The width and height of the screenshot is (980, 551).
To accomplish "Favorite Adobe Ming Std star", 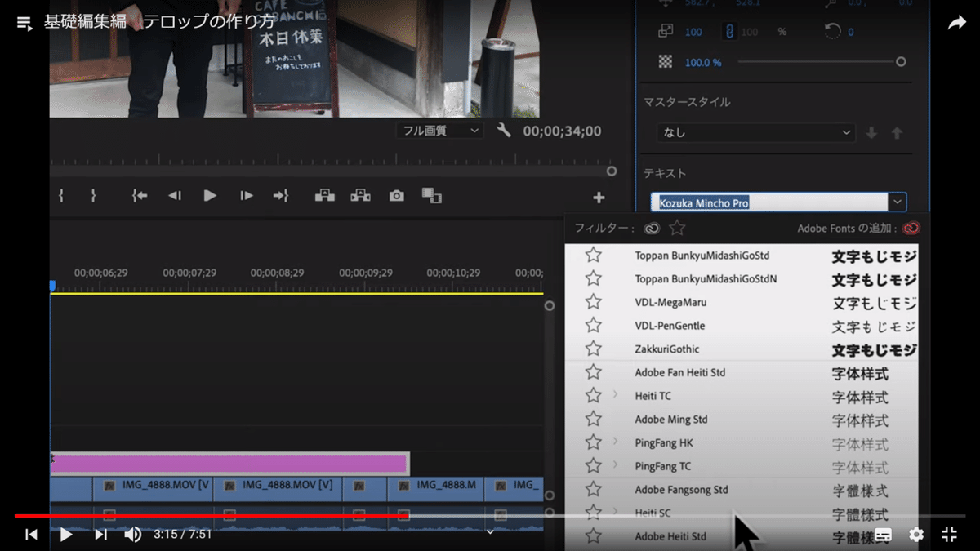I will pos(593,420).
